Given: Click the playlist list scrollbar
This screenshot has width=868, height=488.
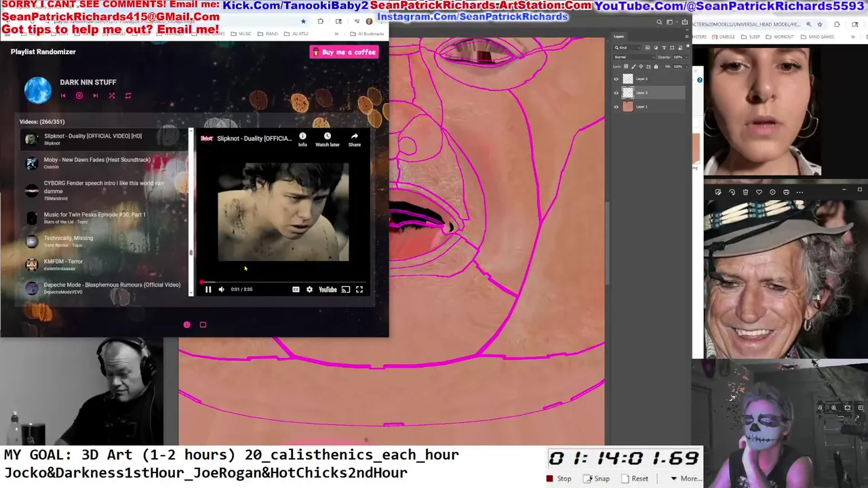Looking at the screenshot, I should pos(191,212).
